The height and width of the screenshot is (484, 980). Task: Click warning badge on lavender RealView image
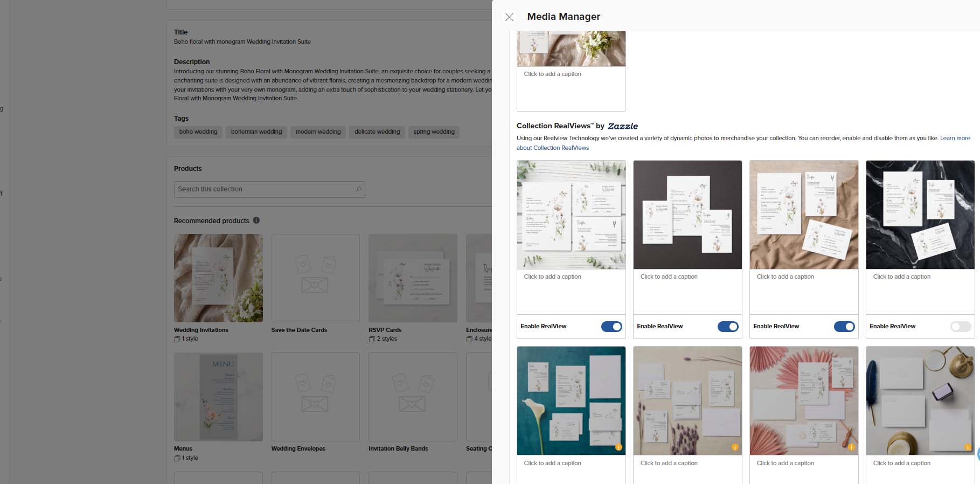point(735,447)
